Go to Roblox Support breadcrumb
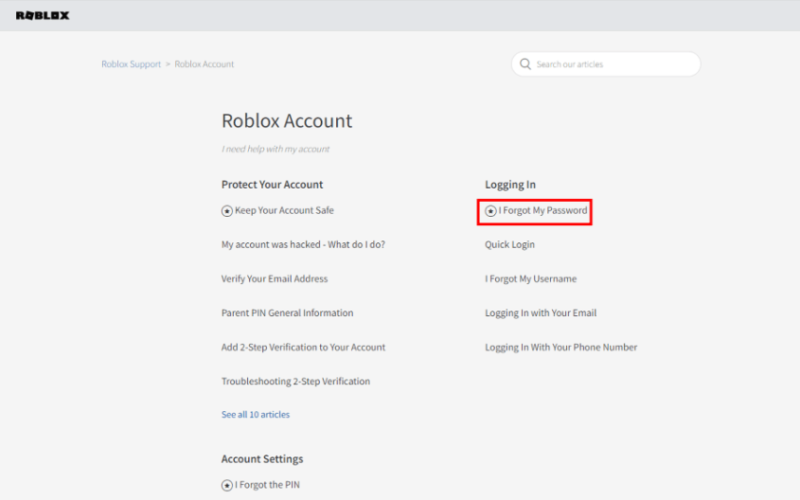 (x=131, y=64)
